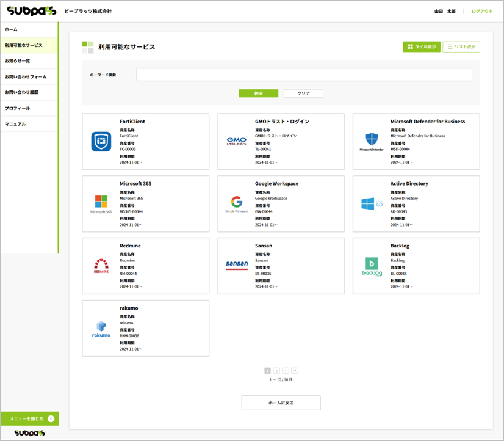Viewport: 504px width, 441px height.
Task: Click the ホームに戻る button
Action: pyautogui.click(x=281, y=403)
